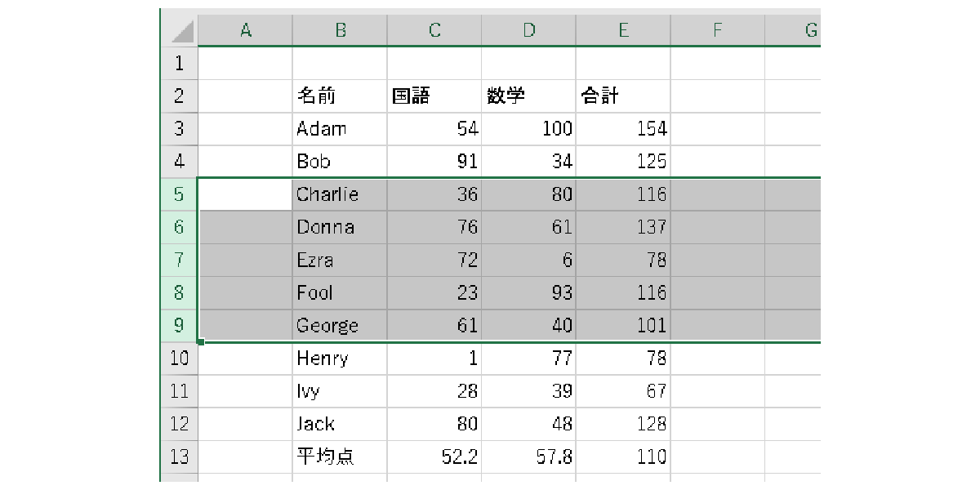The width and height of the screenshot is (980, 490).
Task: Click the 合計 header cell
Action: coord(623,96)
